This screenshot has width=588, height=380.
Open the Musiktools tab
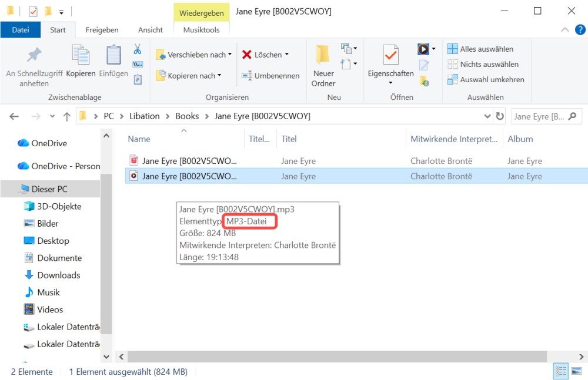(201, 30)
